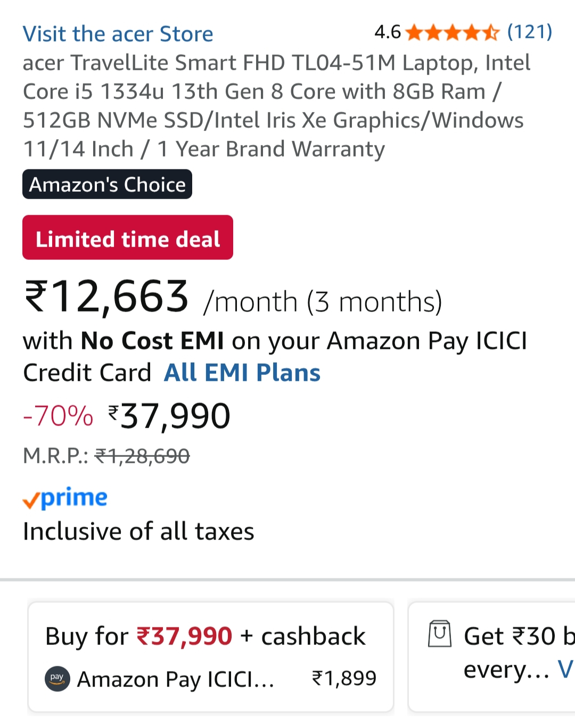Viewport: 575px width, 728px height.
Task: Open the Visit the acer Store link
Action: [x=118, y=34]
